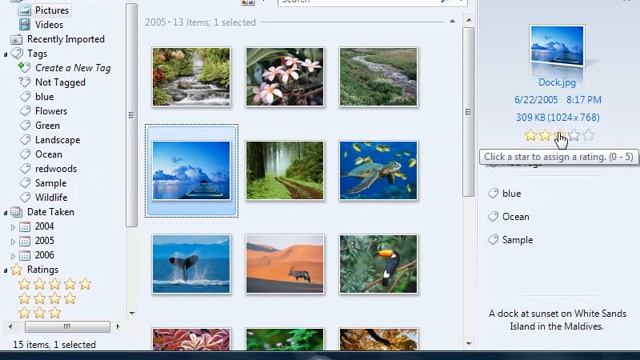Assign a one-star rating to Dock.jpg
This screenshot has width=640, height=360.
tap(530, 136)
